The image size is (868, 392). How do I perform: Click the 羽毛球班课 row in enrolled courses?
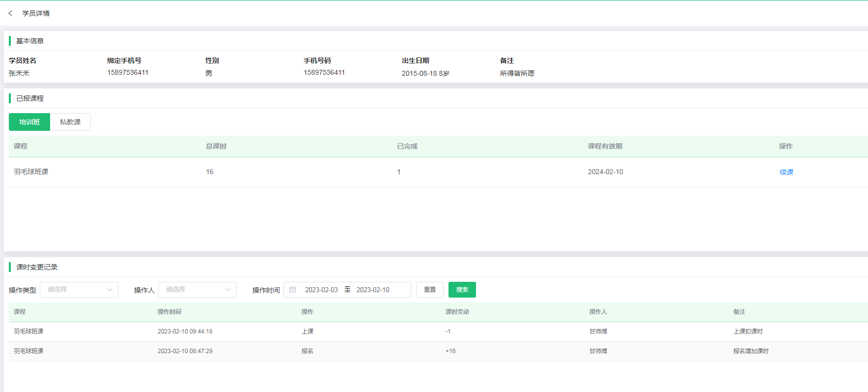click(x=31, y=172)
